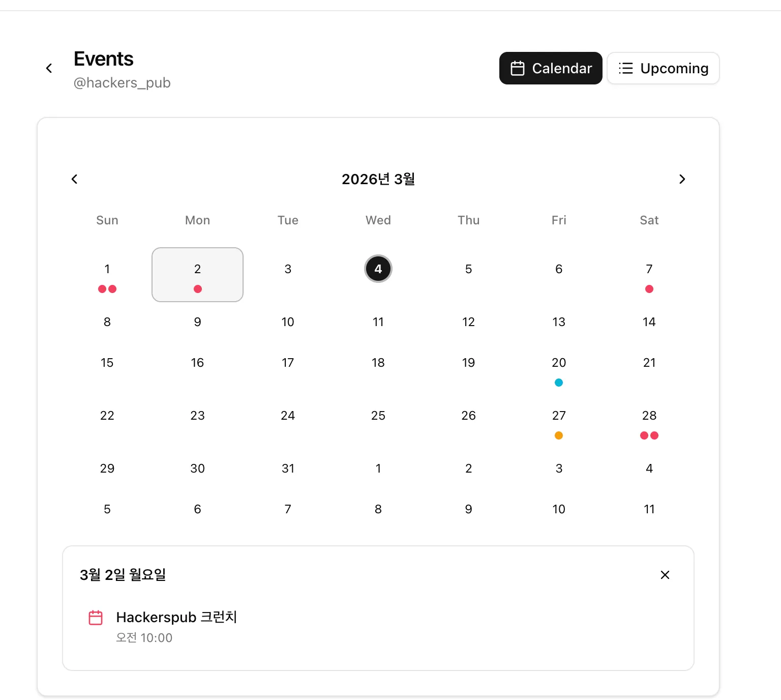The image size is (781, 700).
Task: Click the list icon in Upcoming tab
Action: (625, 68)
